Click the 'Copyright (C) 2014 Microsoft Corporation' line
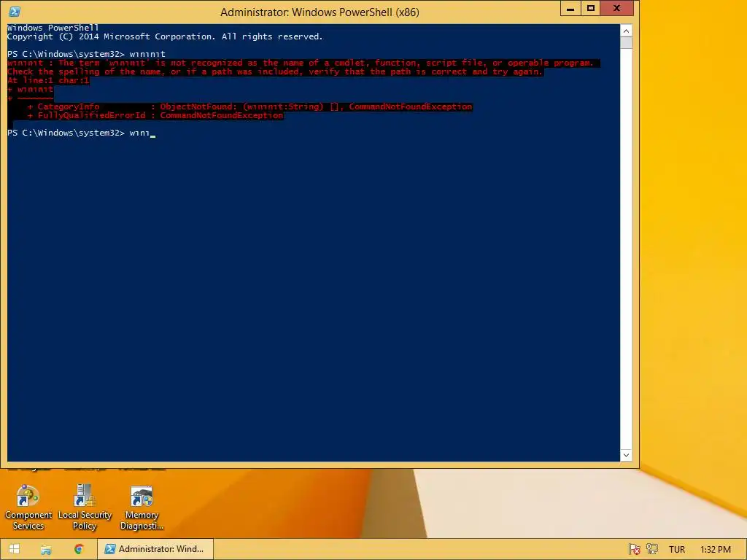Viewport: 747px width, 560px height. [165, 36]
